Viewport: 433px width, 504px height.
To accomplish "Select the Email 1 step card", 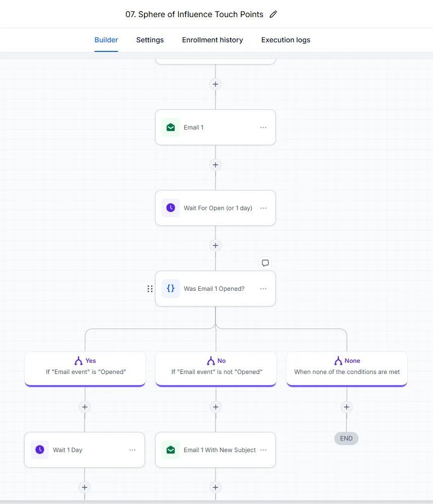I will coord(215,128).
